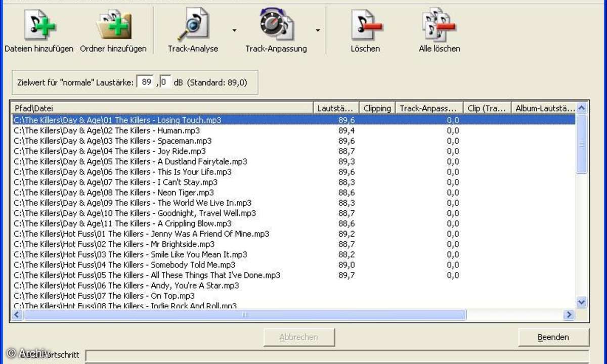
Task: Click loudness value 89,4 for Human.mp3
Action: [346, 130]
